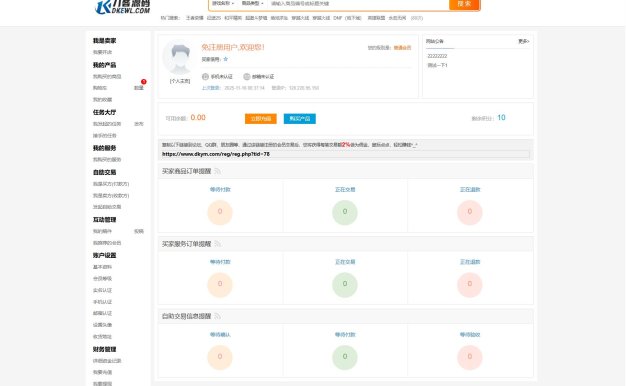Viewport: 626px width, 386px height.
Task: Open 等待付款 under 自助交易信息提醒
Action: pyautogui.click(x=345, y=335)
